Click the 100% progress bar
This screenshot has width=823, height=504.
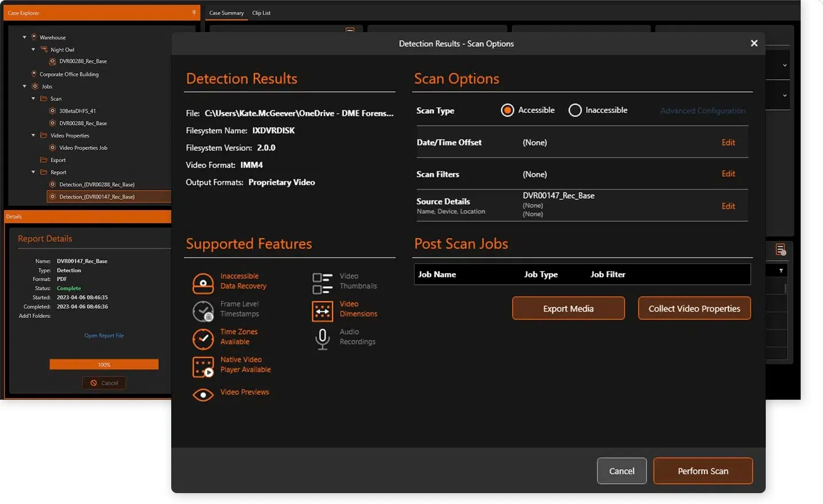point(104,364)
